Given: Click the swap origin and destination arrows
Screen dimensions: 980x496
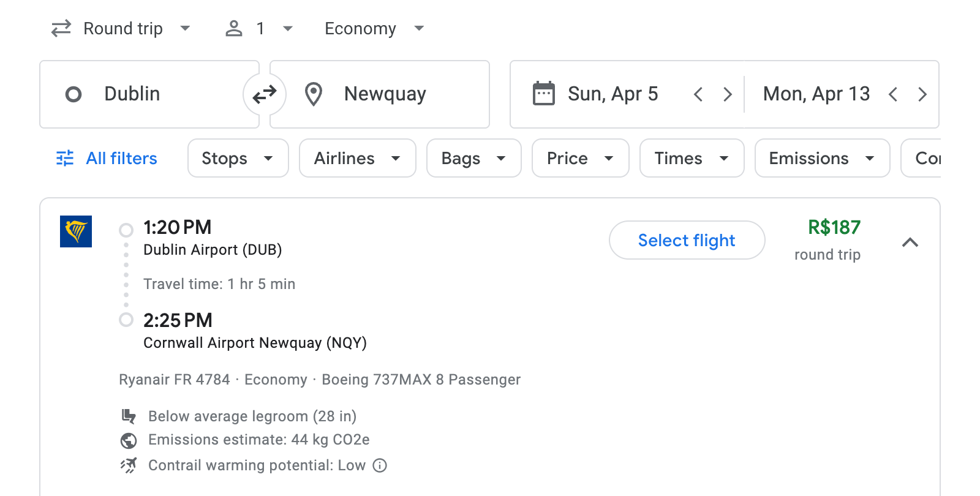Looking at the screenshot, I should [264, 94].
